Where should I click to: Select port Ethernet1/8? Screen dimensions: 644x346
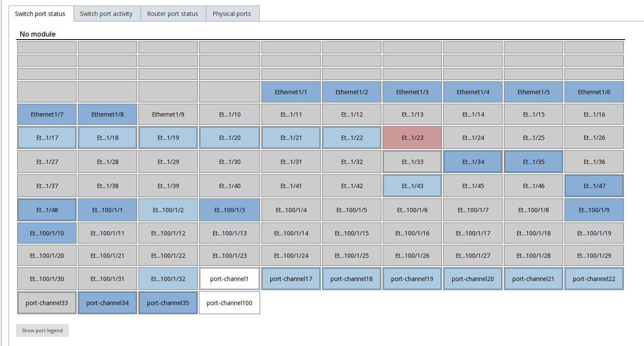[x=107, y=114]
